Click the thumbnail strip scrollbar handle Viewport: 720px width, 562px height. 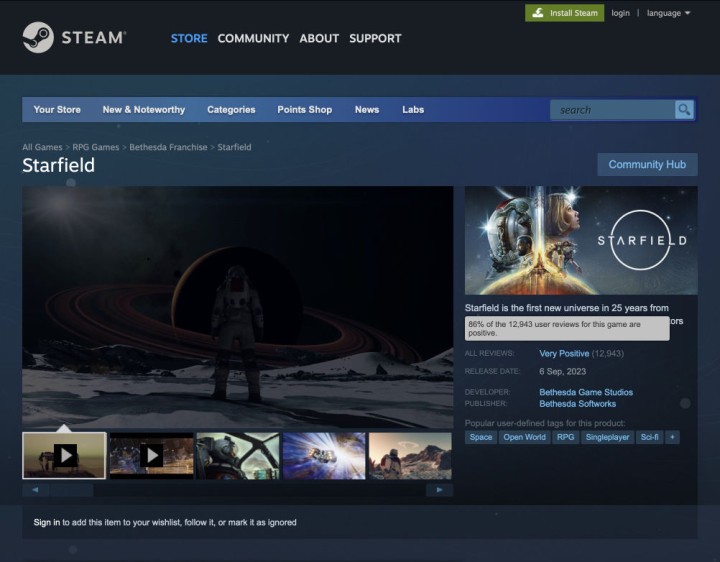(72, 490)
